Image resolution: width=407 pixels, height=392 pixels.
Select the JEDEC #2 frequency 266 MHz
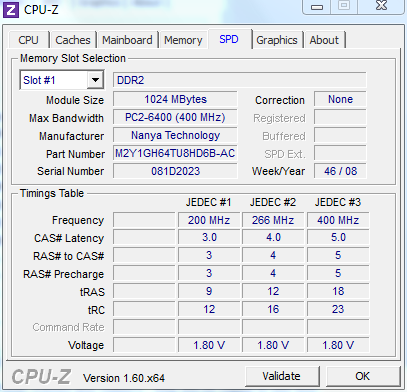click(x=273, y=220)
